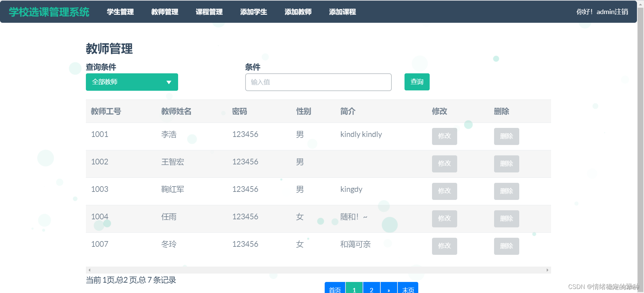The image size is (644, 293).
Task: Expand the 全部教师 query condition dropdown
Action: coord(132,82)
